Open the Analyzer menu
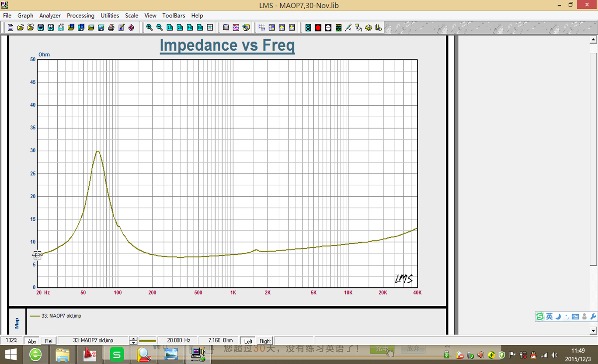598x364 pixels. point(50,15)
